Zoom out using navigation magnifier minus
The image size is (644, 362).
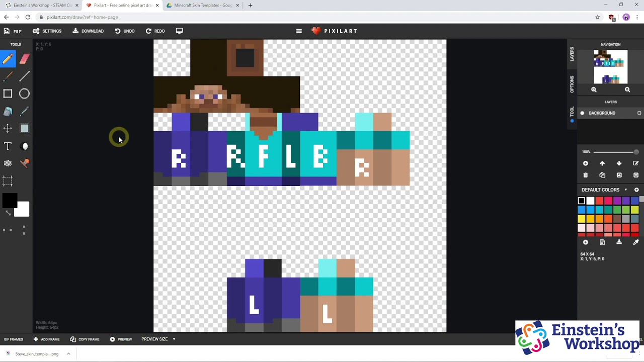[627, 89]
